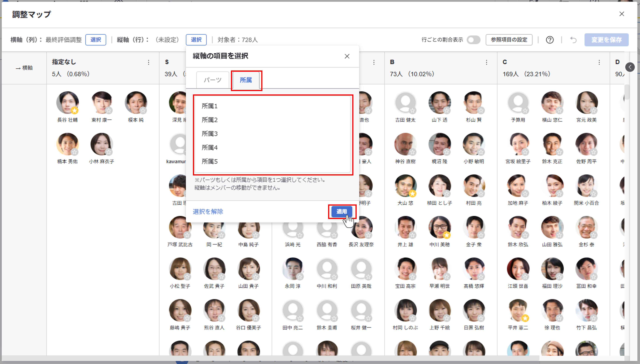The width and height of the screenshot is (640, 364).
Task: Click the collapse side panel chevron icon
Action: pyautogui.click(x=630, y=67)
